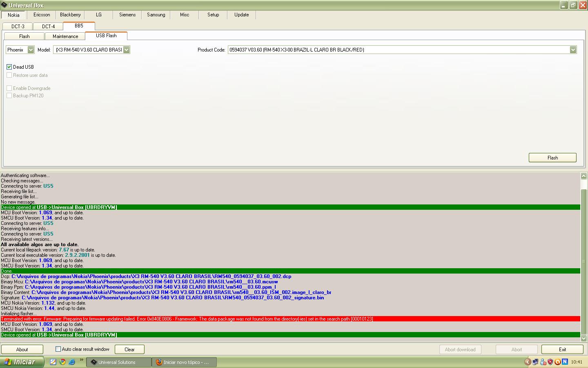Screen dimensions: 588x368
Task: Launch Internet Explorer from quick launch
Action: 72,362
